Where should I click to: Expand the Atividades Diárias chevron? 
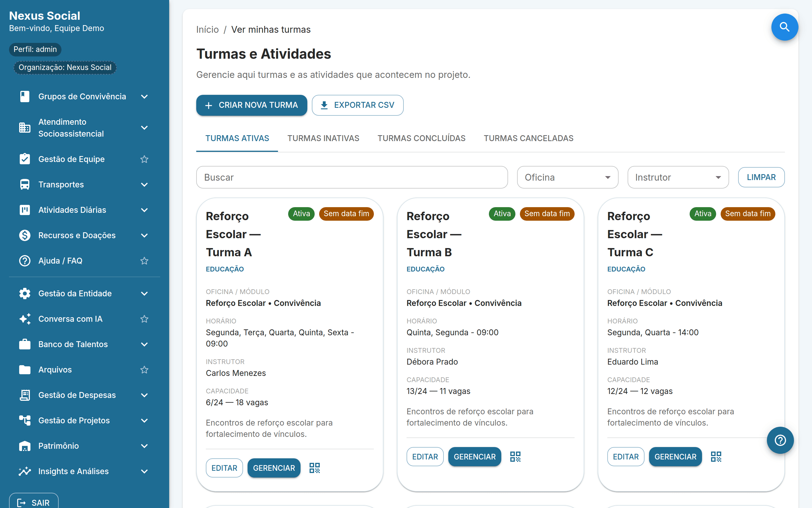pyautogui.click(x=144, y=210)
